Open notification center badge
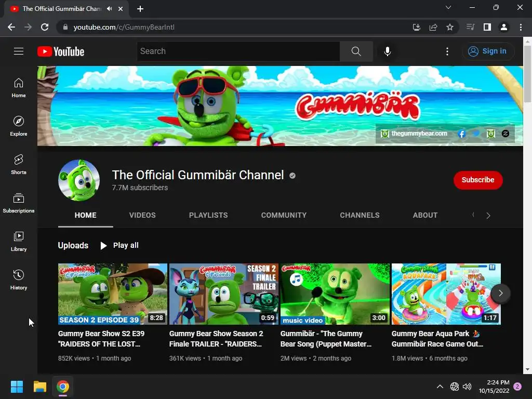The height and width of the screenshot is (399, 532). [517, 387]
